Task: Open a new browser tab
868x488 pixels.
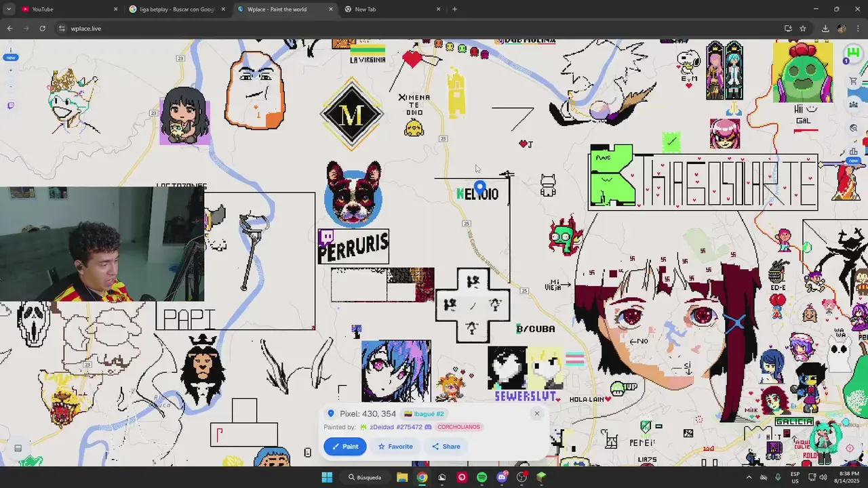Action: tap(454, 9)
